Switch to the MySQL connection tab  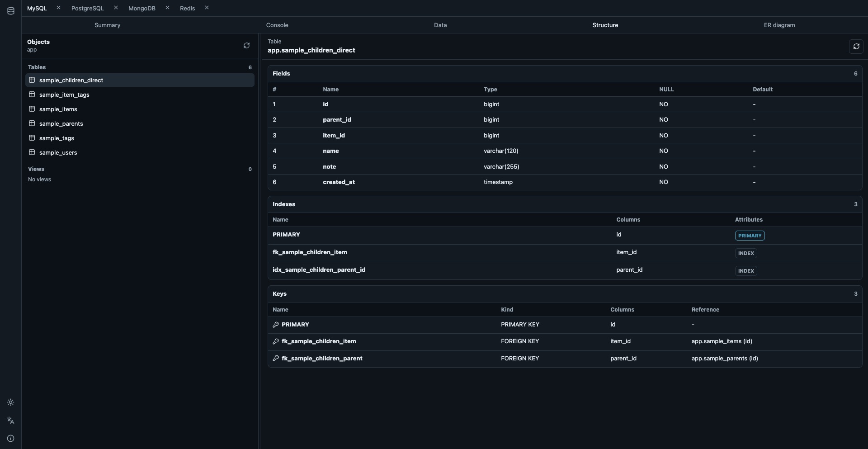click(x=37, y=8)
